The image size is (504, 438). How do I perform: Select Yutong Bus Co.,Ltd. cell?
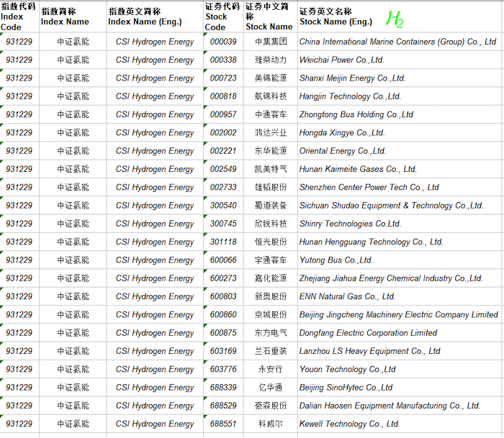(400, 260)
